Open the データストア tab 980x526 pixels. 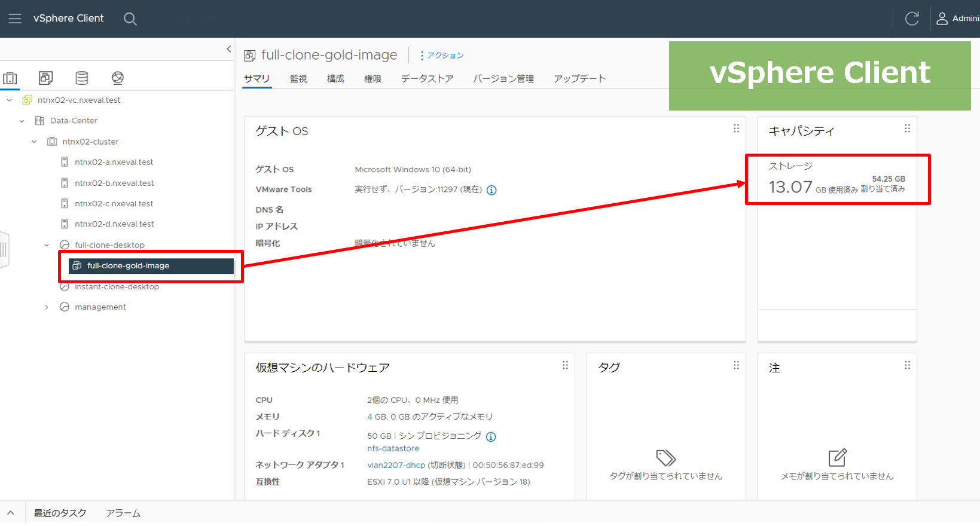(427, 79)
